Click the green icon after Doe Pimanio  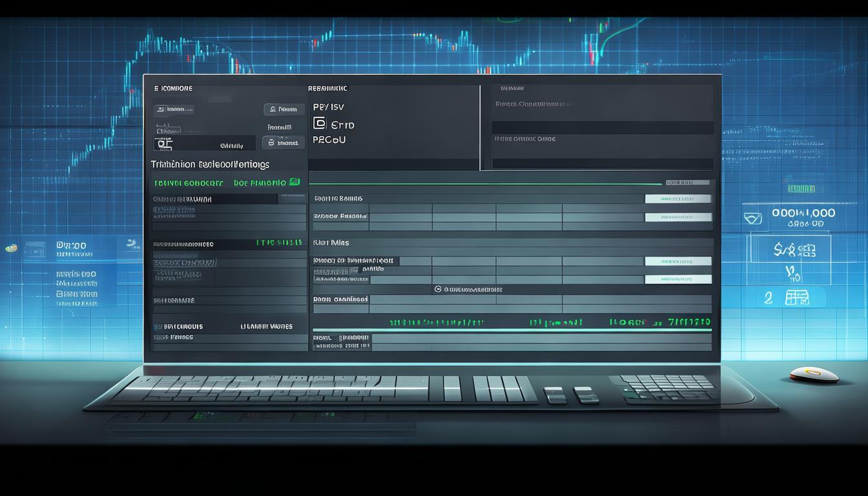[x=294, y=183]
